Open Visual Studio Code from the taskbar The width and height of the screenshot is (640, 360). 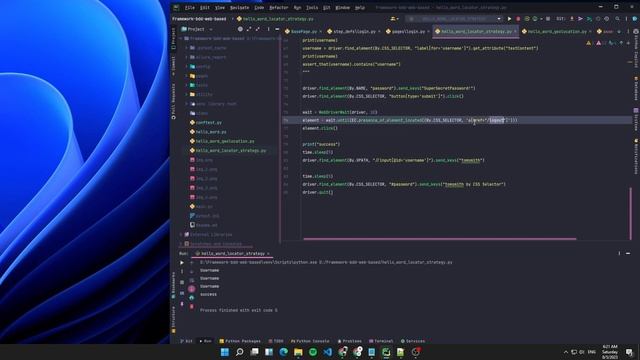[x=327, y=352]
